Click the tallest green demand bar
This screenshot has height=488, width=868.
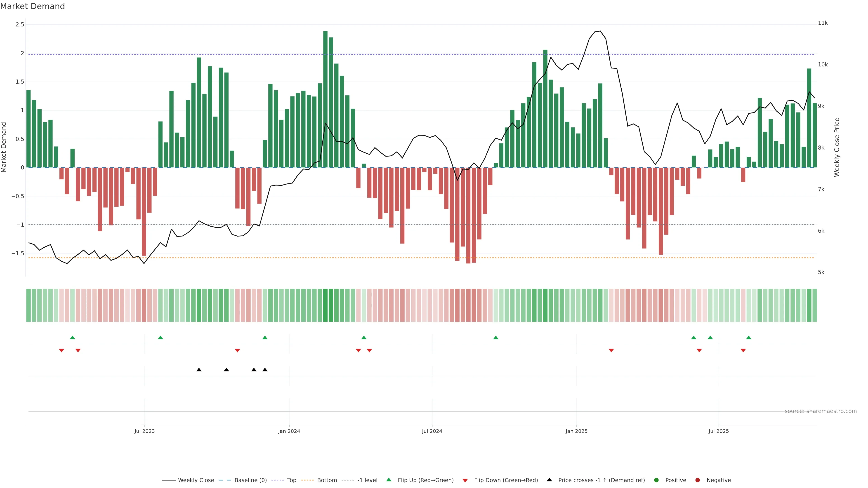[325, 99]
